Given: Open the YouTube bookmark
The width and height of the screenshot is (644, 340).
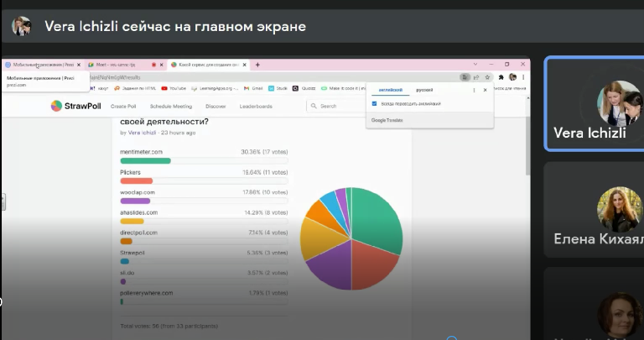Looking at the screenshot, I should click(x=174, y=88).
